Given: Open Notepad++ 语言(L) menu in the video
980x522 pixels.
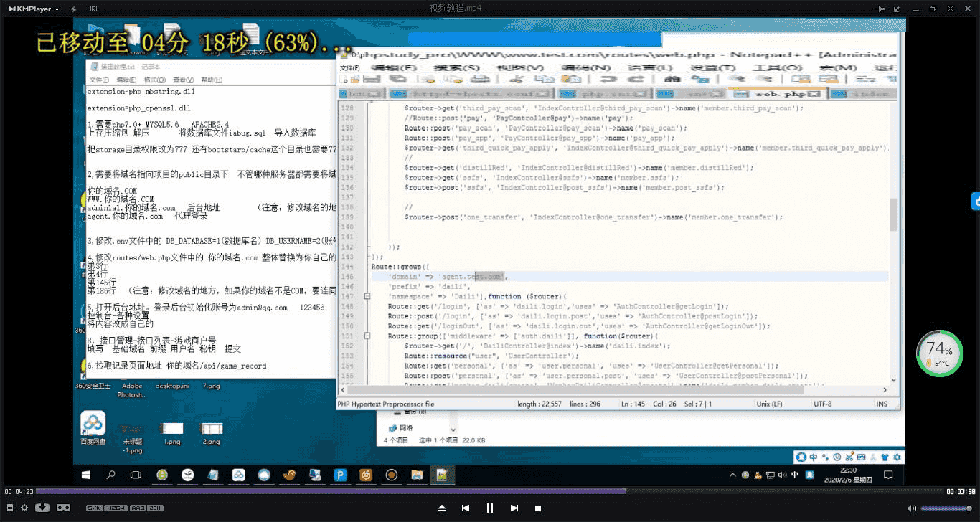Looking at the screenshot, I should click(x=649, y=67).
